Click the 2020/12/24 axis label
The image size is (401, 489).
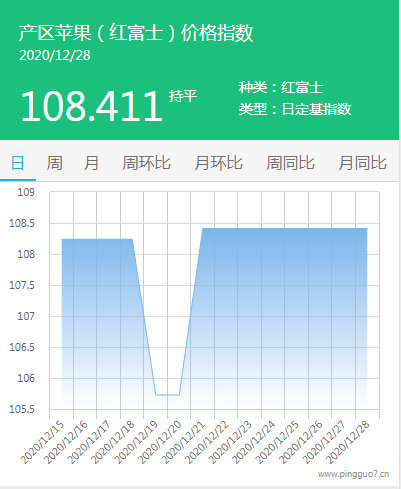pos(254,442)
